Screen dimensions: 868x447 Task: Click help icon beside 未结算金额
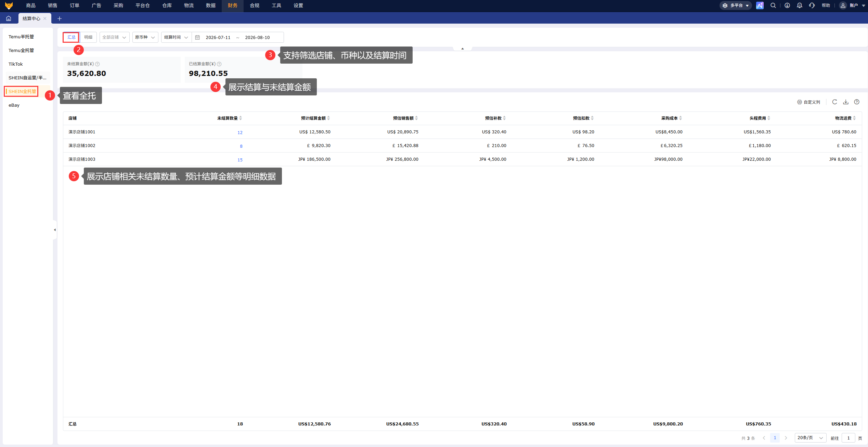[x=98, y=64]
